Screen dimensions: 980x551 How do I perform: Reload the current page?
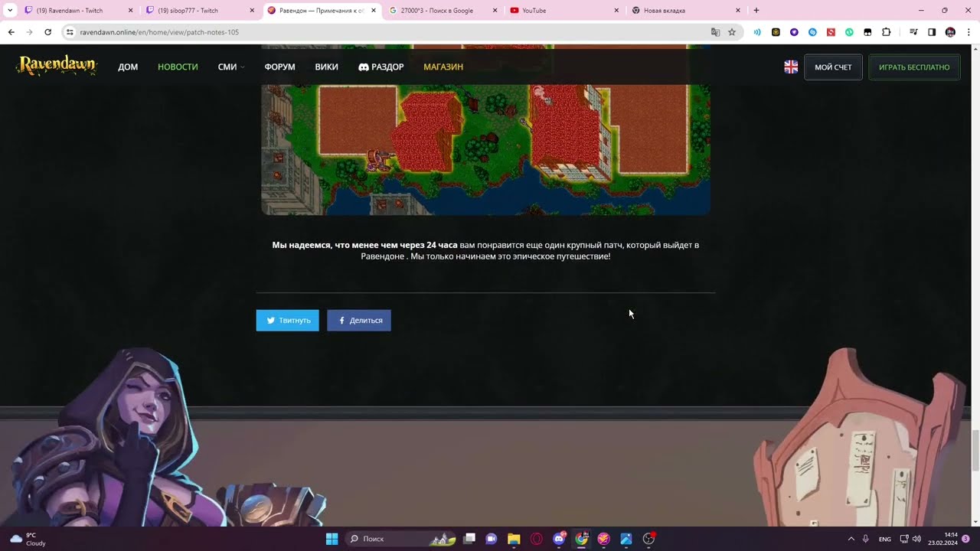47,32
